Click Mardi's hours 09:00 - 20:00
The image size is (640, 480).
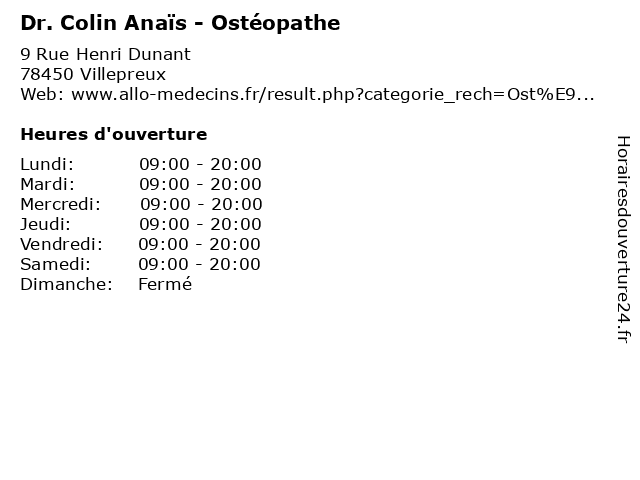(x=200, y=184)
